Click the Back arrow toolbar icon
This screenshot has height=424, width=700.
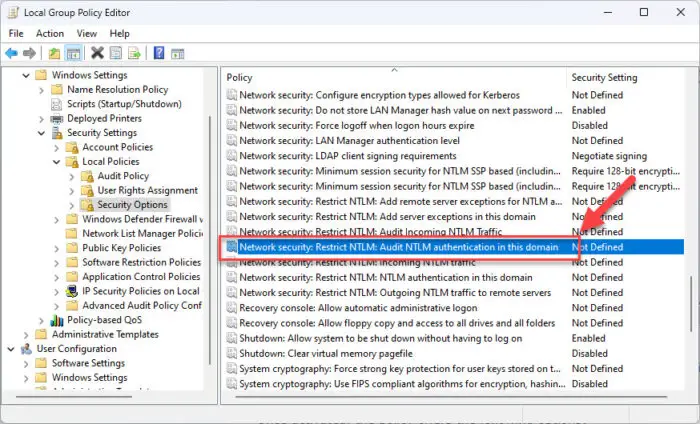coord(11,54)
